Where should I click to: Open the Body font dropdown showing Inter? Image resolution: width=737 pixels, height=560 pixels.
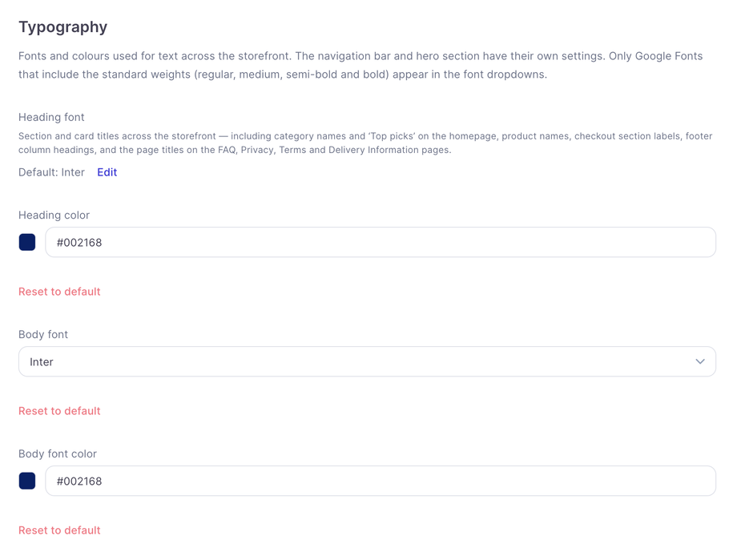pyautogui.click(x=367, y=361)
